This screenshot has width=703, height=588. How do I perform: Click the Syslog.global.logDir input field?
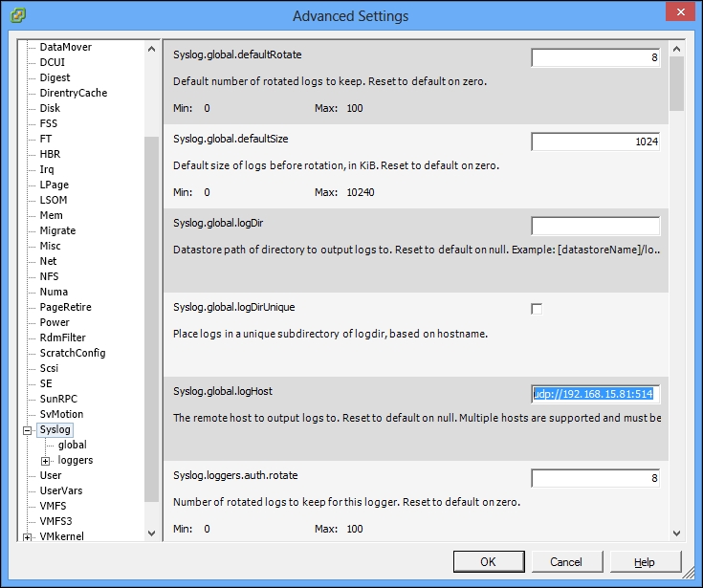point(595,226)
